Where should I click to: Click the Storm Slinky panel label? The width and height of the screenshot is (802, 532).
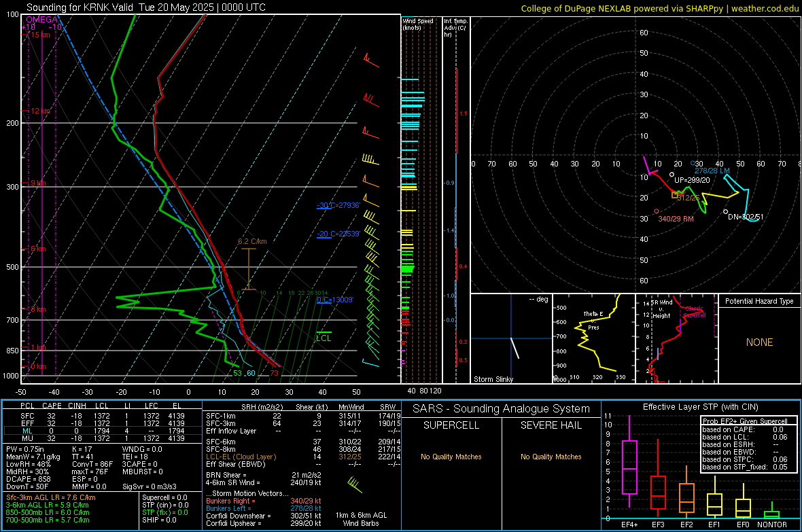tap(493, 379)
